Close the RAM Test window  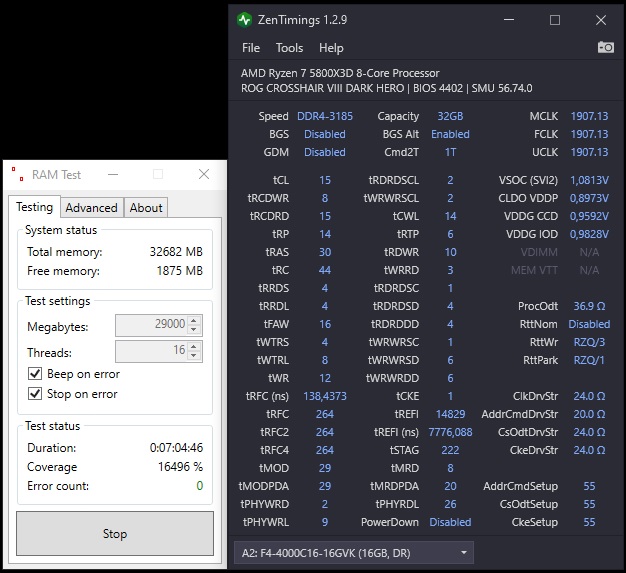[x=204, y=174]
